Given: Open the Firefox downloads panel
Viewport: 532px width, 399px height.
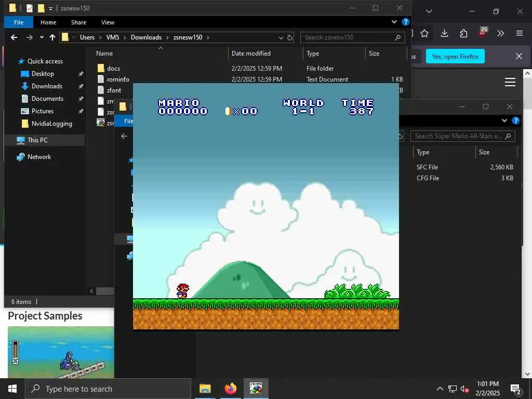Looking at the screenshot, I should [445, 33].
